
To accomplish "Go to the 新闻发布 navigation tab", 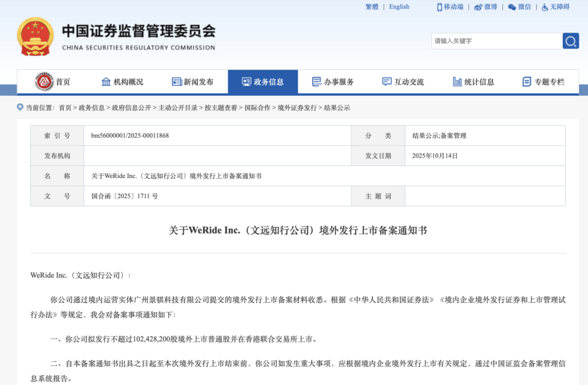I will (x=193, y=82).
